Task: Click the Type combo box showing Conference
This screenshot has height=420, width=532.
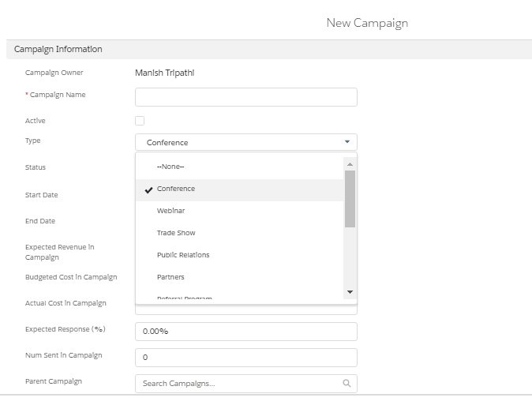Action: [237, 143]
